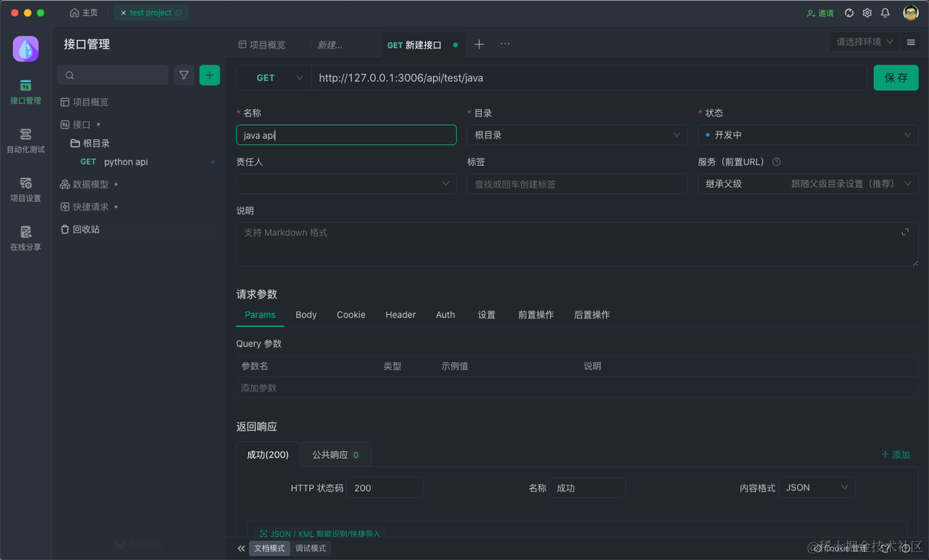Open the 内容格式 JSON dropdown

(x=817, y=487)
